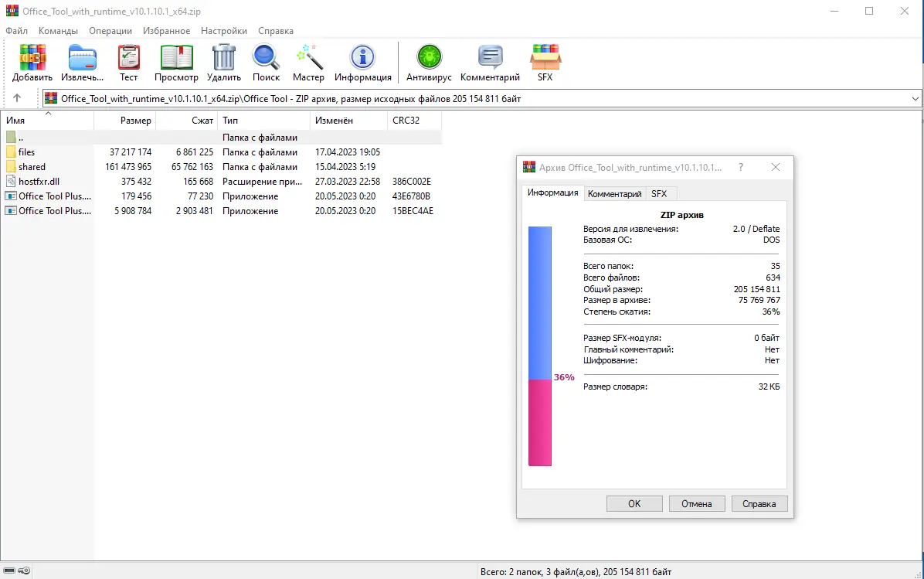Click the status bar total summary text
924x579 pixels.
click(576, 571)
